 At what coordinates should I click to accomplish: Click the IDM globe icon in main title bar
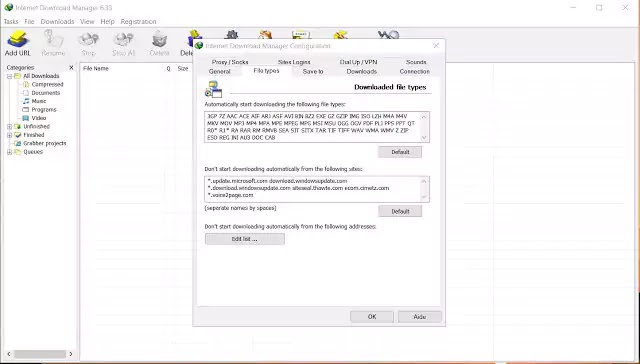[9, 7]
